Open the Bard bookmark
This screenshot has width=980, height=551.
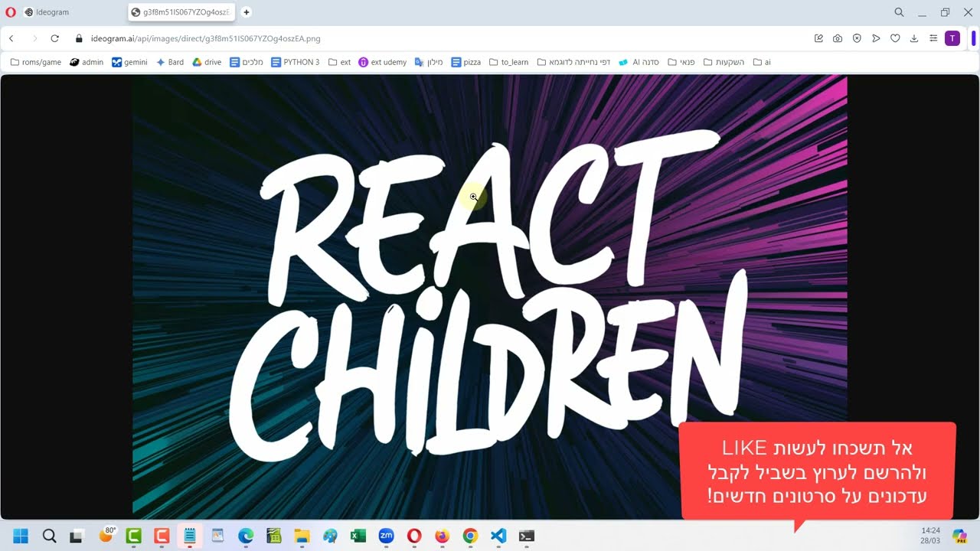[x=170, y=62]
